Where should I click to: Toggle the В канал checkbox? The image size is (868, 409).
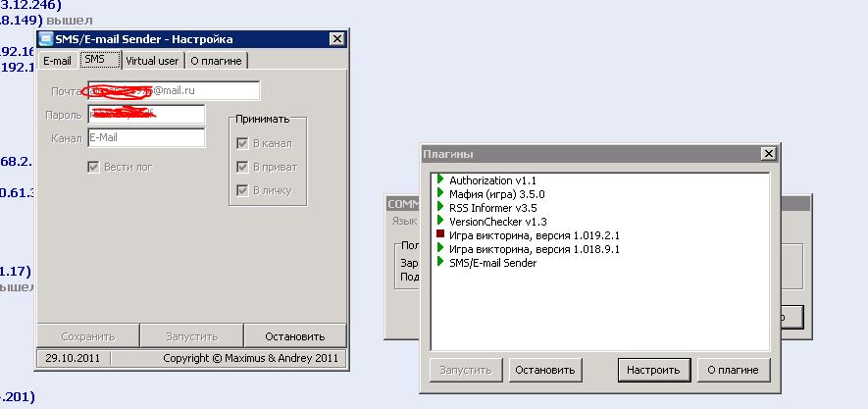click(241, 143)
